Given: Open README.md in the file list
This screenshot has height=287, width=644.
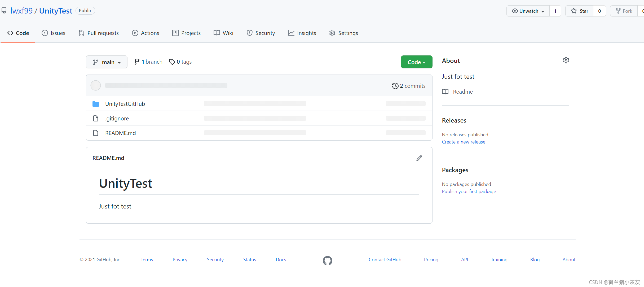Looking at the screenshot, I should (120, 133).
